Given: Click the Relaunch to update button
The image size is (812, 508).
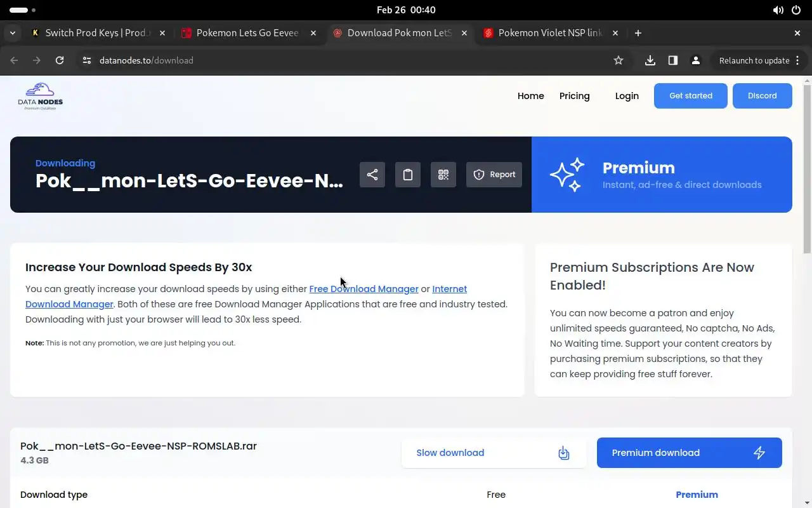Looking at the screenshot, I should (754, 60).
